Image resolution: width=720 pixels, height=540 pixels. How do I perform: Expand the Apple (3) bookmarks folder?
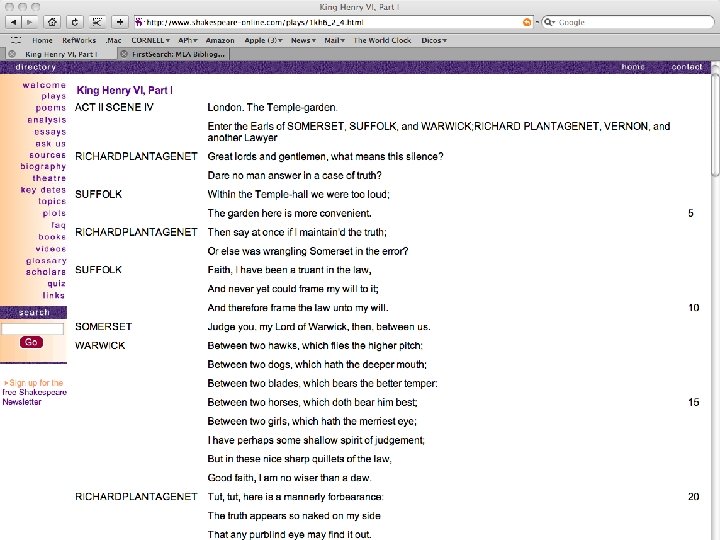click(x=264, y=40)
